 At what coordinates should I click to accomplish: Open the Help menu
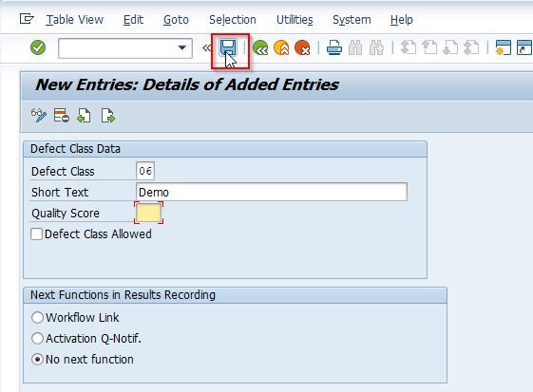[x=402, y=20]
